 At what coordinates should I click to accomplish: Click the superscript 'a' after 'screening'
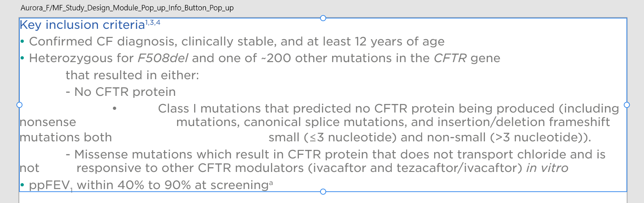click(271, 182)
